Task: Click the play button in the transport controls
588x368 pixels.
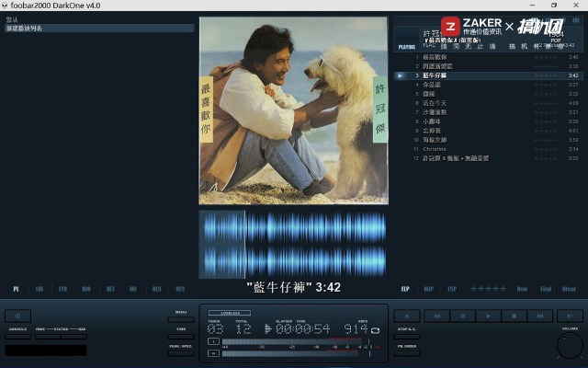Action: [488, 316]
